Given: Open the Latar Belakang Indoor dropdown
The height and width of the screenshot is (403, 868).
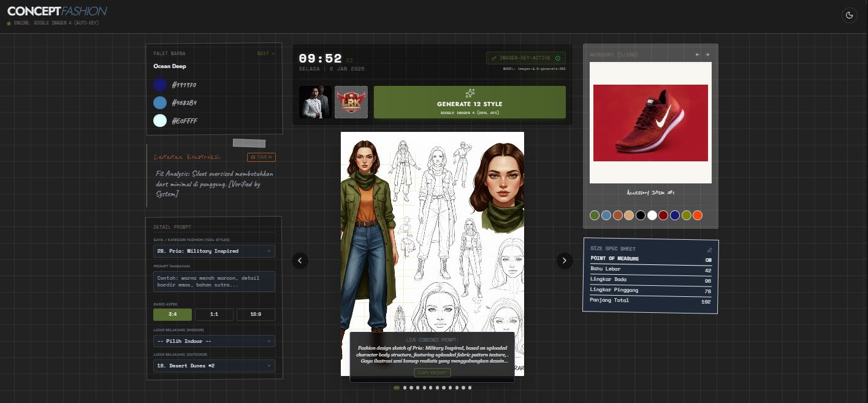Looking at the screenshot, I should pyautogui.click(x=214, y=341).
